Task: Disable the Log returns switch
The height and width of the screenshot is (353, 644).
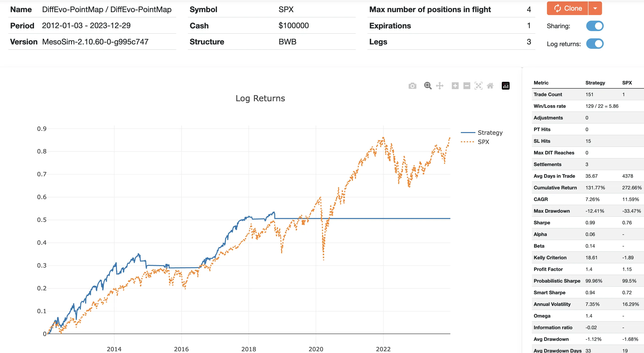Action: click(x=594, y=44)
